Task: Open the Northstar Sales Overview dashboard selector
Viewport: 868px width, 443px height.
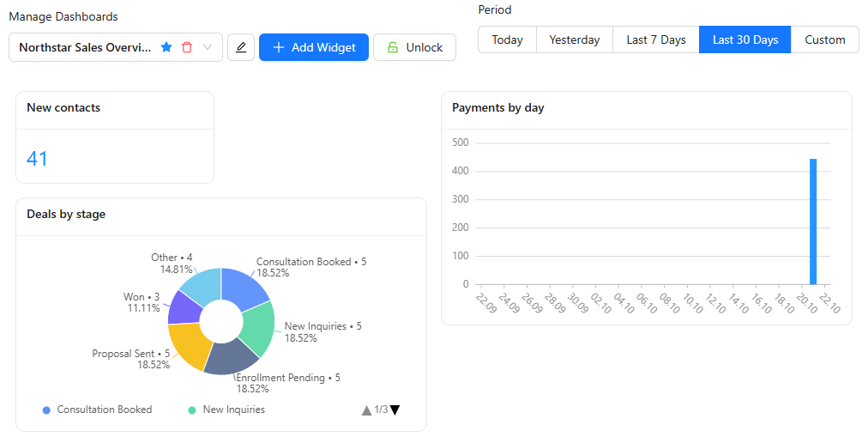Action: pos(116,47)
